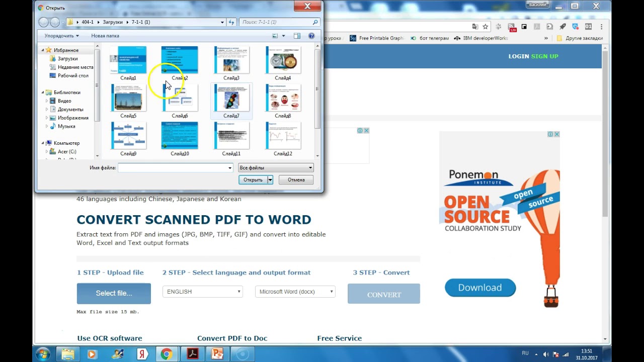This screenshot has width=644, height=362.
Task: Open the RSS extension showing 129 badge
Action: pyautogui.click(x=512, y=27)
